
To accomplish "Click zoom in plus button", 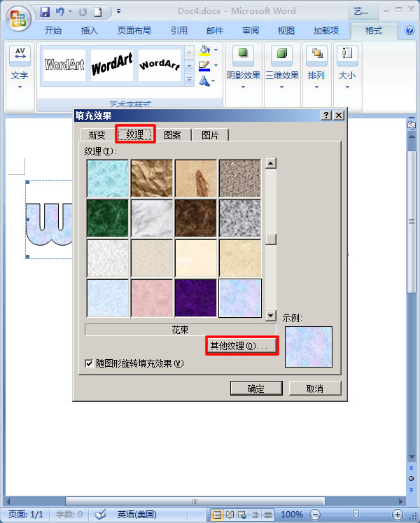I will pyautogui.click(x=398, y=515).
